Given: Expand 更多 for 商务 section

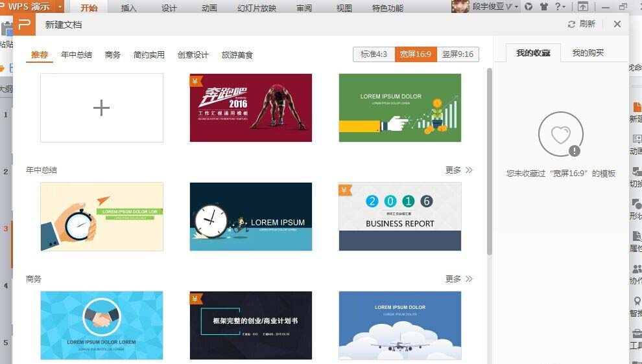Looking at the screenshot, I should pos(459,279).
